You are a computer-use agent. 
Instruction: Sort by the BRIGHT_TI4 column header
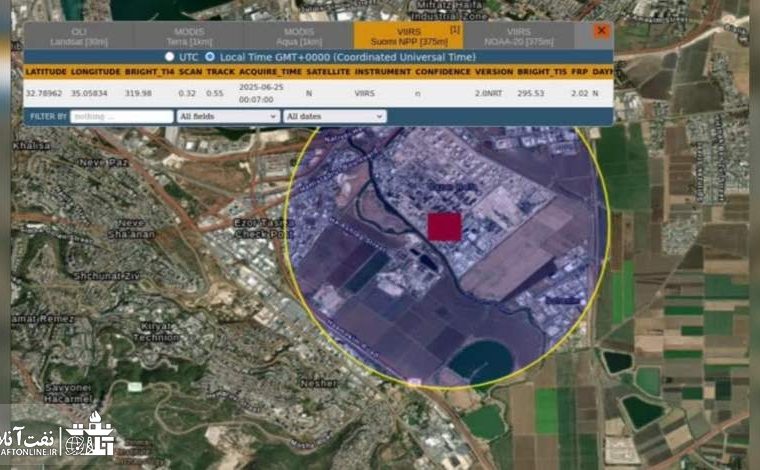[149, 72]
